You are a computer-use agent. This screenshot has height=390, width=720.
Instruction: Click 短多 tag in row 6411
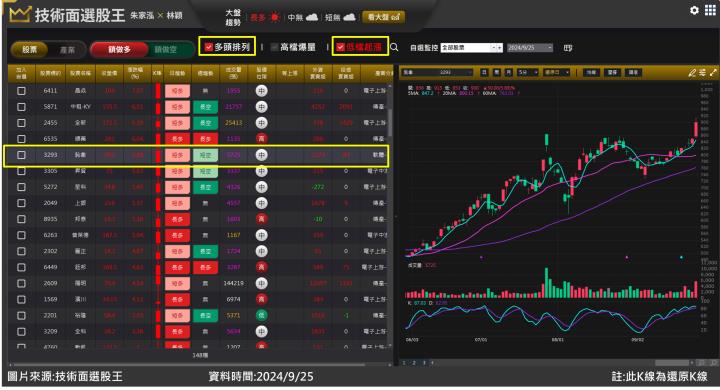point(177,91)
